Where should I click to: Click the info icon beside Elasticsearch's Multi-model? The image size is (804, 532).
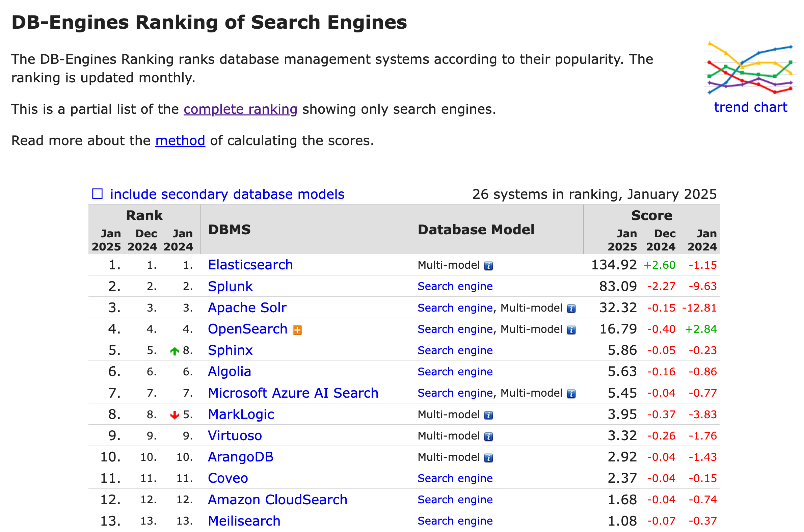(x=488, y=266)
